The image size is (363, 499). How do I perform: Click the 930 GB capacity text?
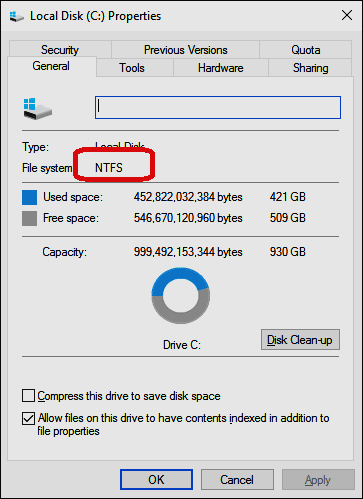coord(288,252)
